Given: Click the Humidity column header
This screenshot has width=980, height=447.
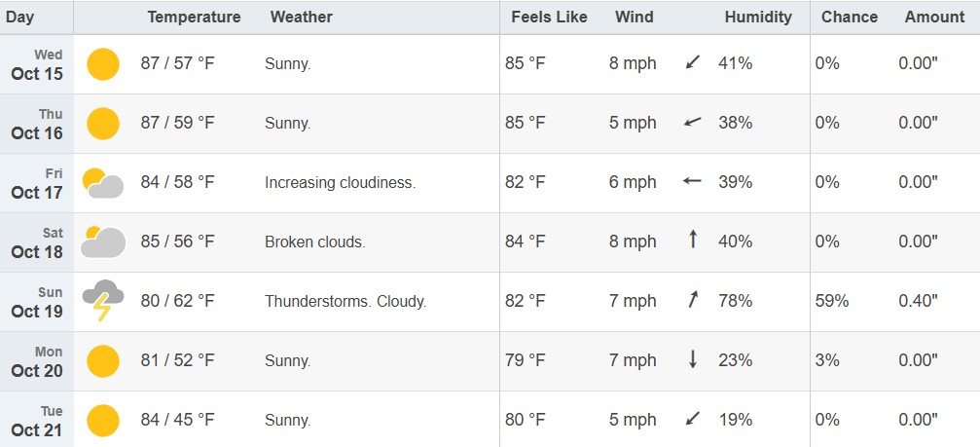Looking at the screenshot, I should click(758, 17).
